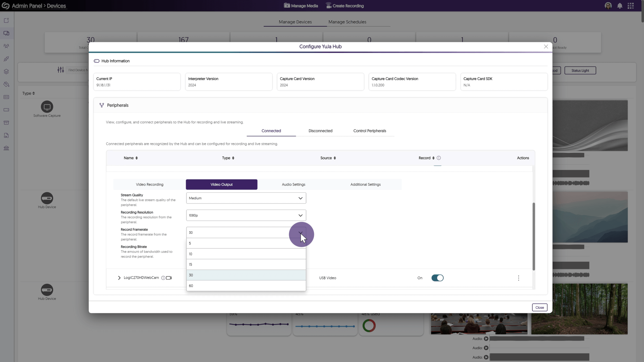Close the Configure YuJa Hub dialog with X

pyautogui.click(x=546, y=47)
